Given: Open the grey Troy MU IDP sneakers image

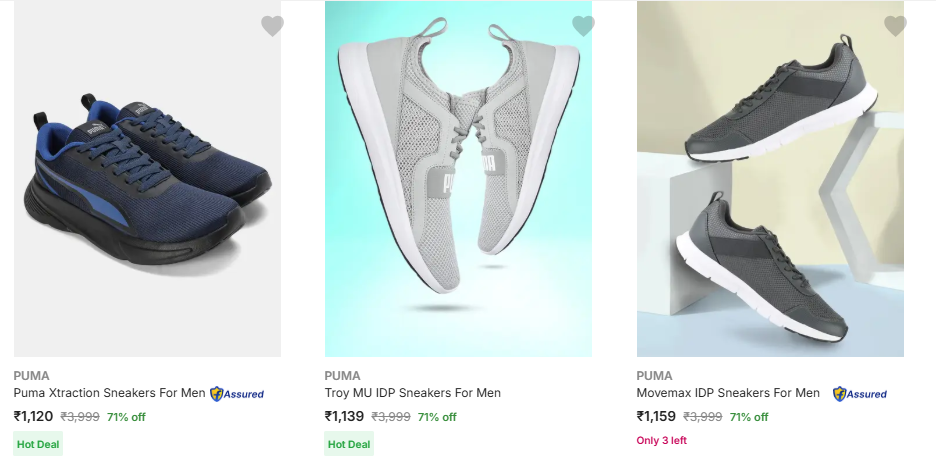Looking at the screenshot, I should tap(458, 180).
